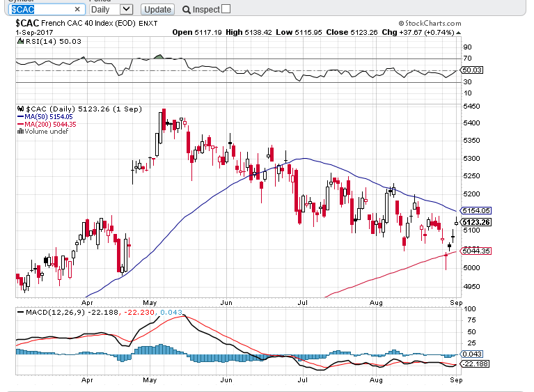Click the MACD histogram tag 0.043

click(x=472, y=354)
